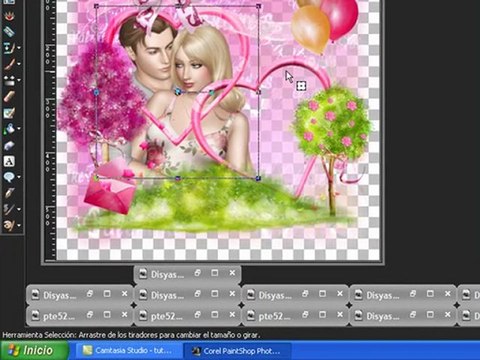
Task: Click the pink envelope in the canvas image
Action: coord(111,193)
